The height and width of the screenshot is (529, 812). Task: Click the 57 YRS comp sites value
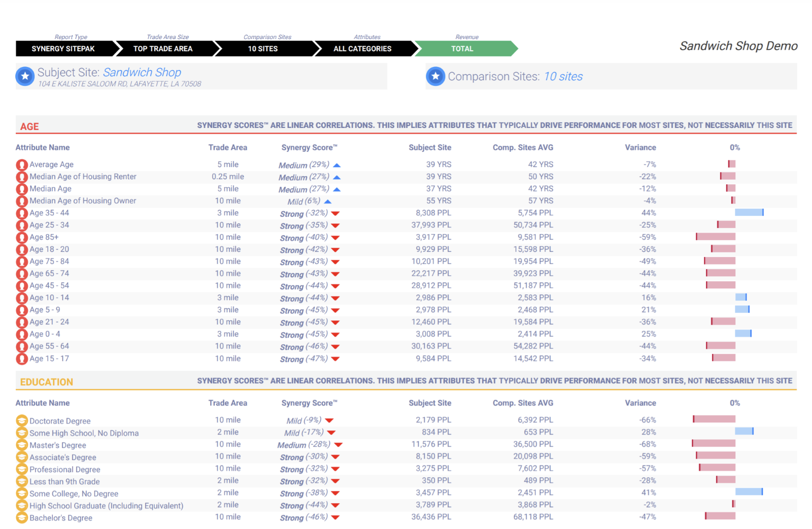click(540, 201)
